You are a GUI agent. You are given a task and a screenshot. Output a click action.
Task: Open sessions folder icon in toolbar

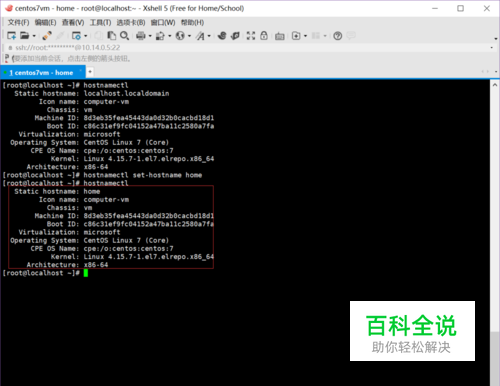[24, 35]
